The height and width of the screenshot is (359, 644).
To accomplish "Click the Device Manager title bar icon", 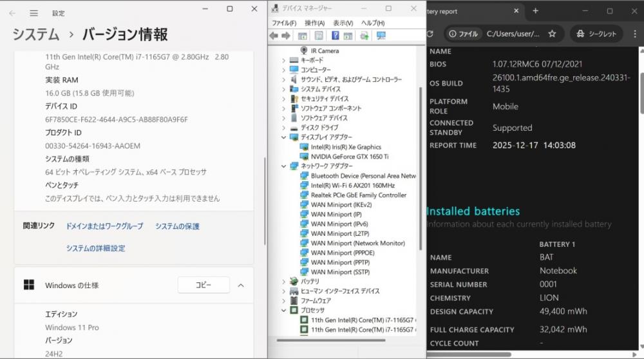I will 275,8.
